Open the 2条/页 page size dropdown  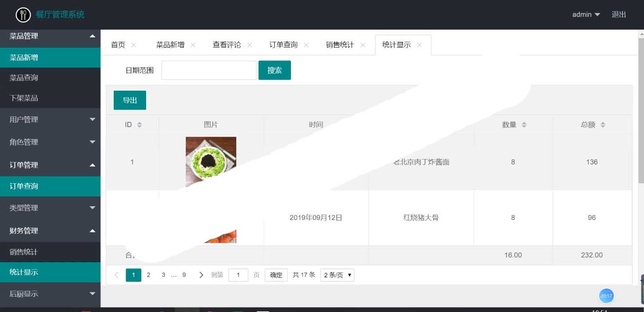(337, 275)
